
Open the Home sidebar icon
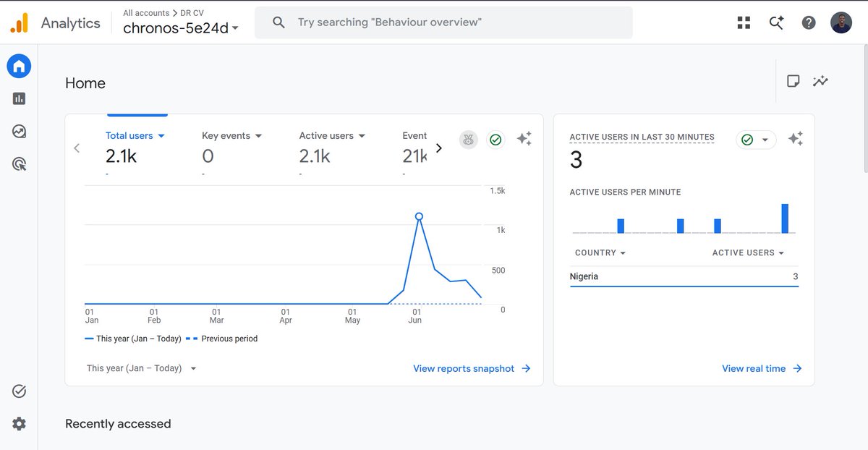pyautogui.click(x=19, y=67)
